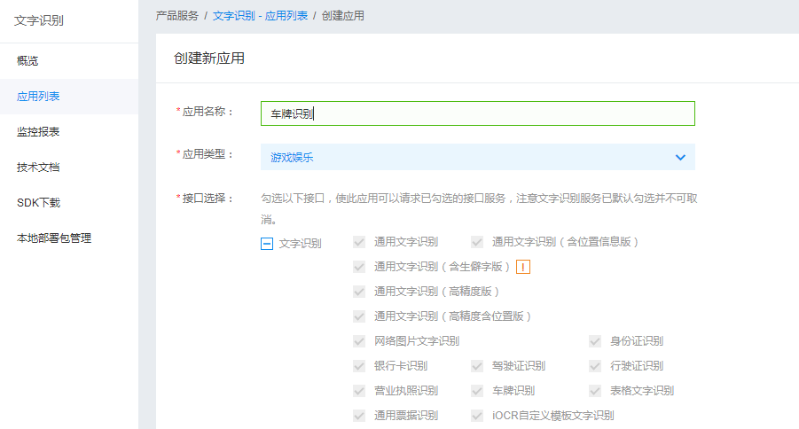Toggle the 车牌识别 checkbox
Image resolution: width=799 pixels, height=429 pixels.
point(477,391)
